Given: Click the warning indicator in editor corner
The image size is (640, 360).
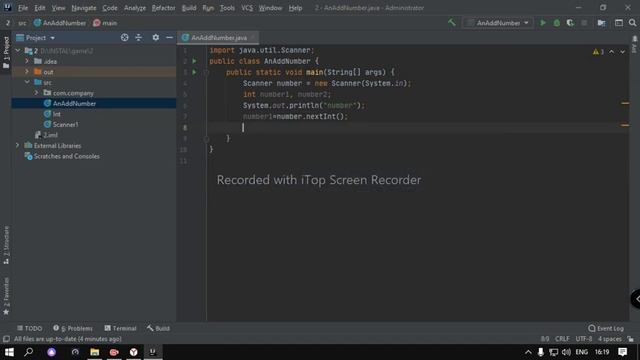Looking at the screenshot, I should pyautogui.click(x=598, y=52).
